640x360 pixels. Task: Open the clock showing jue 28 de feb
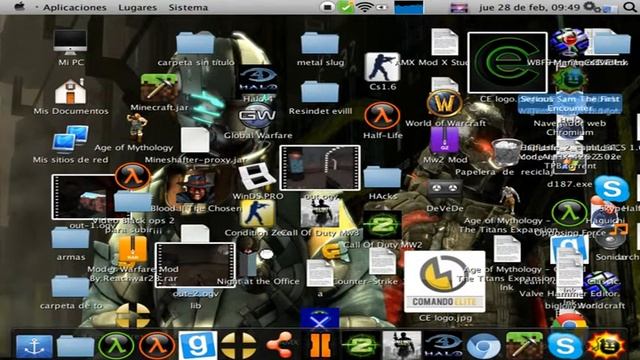pos(529,7)
